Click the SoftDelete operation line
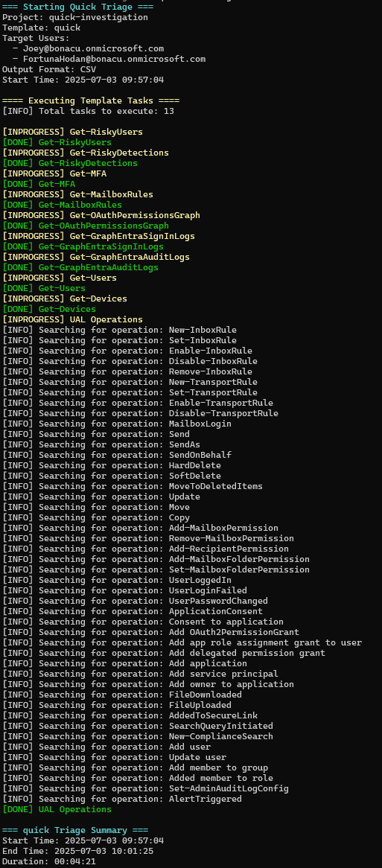The height and width of the screenshot is (868, 382). [x=112, y=476]
